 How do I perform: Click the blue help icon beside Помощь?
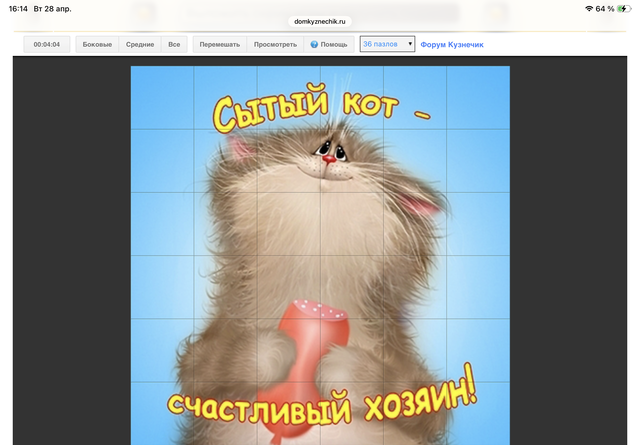(x=314, y=44)
